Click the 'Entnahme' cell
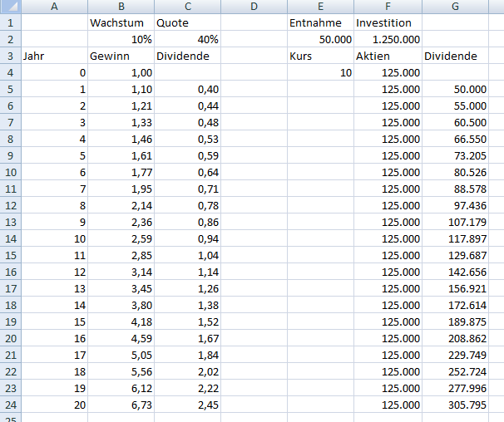 tap(320, 22)
